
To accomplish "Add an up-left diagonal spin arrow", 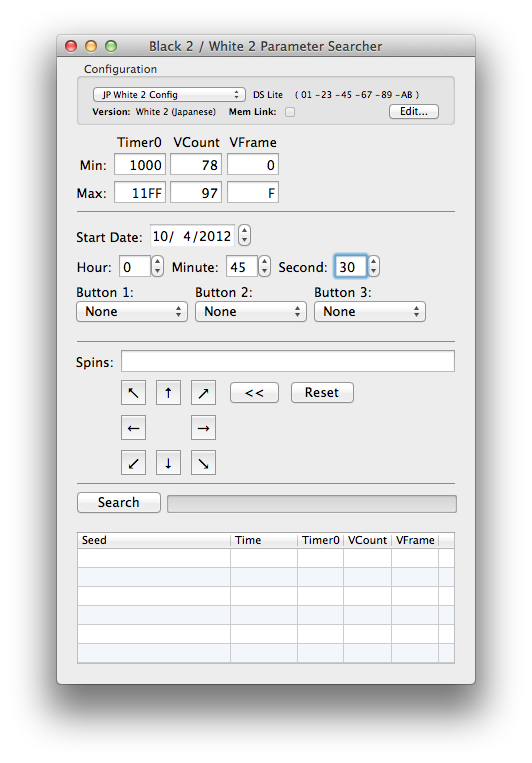I will (x=133, y=393).
